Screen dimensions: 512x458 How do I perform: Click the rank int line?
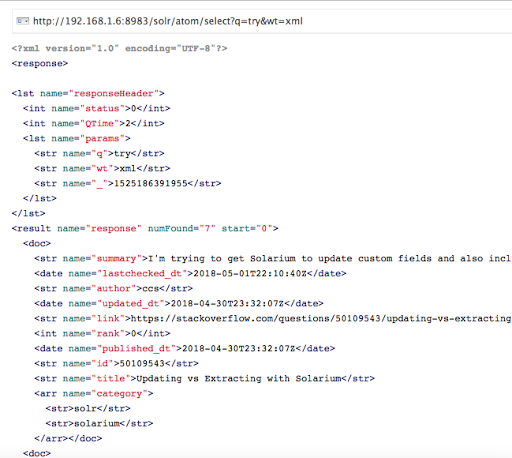pos(102,334)
